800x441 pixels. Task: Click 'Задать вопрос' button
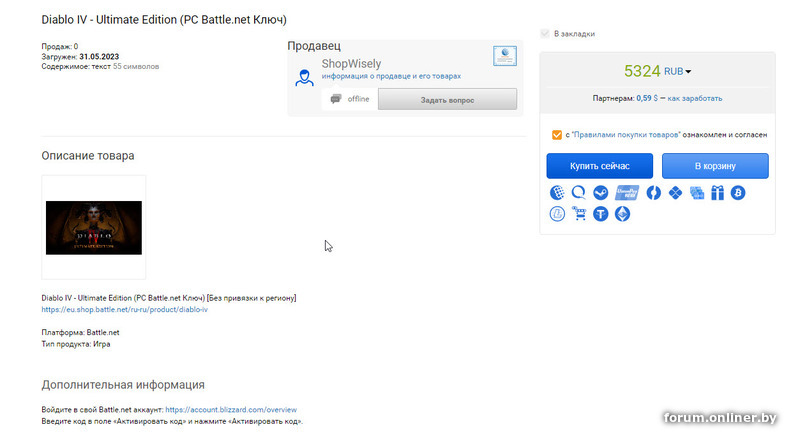447,100
